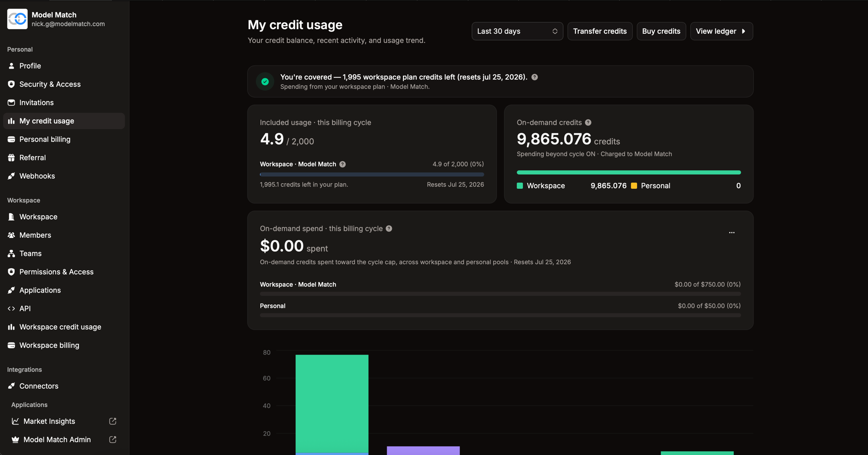Click the Members people icon
The image size is (868, 455).
click(x=11, y=235)
